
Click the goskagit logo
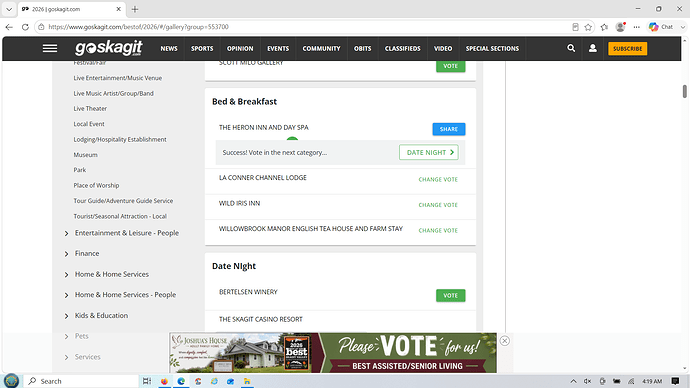[x=108, y=48]
